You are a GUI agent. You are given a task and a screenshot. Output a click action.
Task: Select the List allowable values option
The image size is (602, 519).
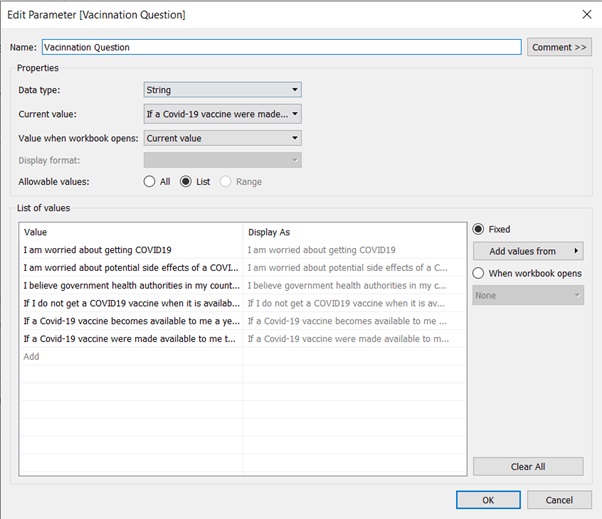pos(186,182)
